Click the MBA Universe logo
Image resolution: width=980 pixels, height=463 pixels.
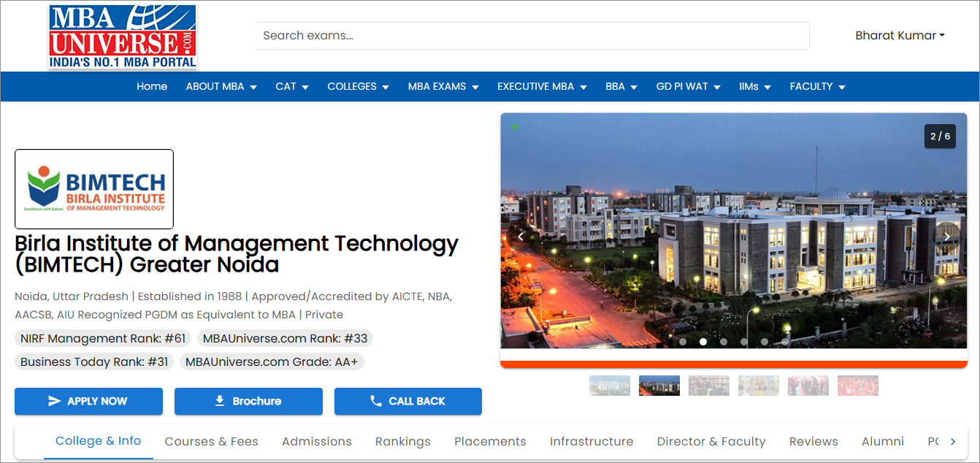[x=123, y=37]
